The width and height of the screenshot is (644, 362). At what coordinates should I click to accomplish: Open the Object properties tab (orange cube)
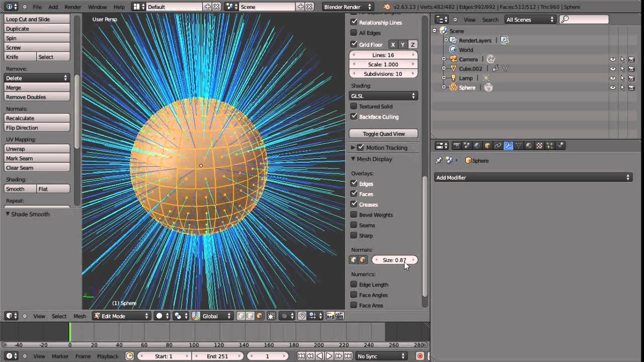488,146
